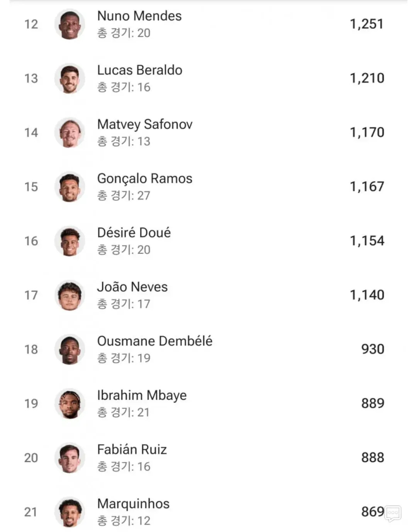Open João Neves profile picture
The height and width of the screenshot is (532, 417).
tap(69, 295)
